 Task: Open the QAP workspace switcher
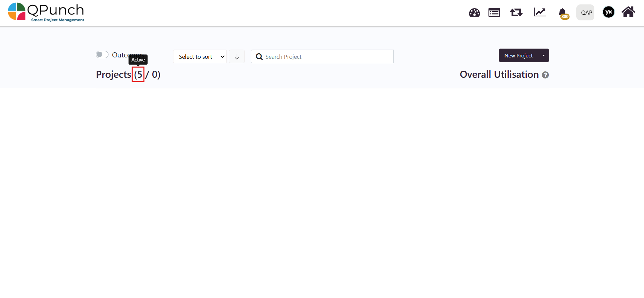click(x=586, y=13)
